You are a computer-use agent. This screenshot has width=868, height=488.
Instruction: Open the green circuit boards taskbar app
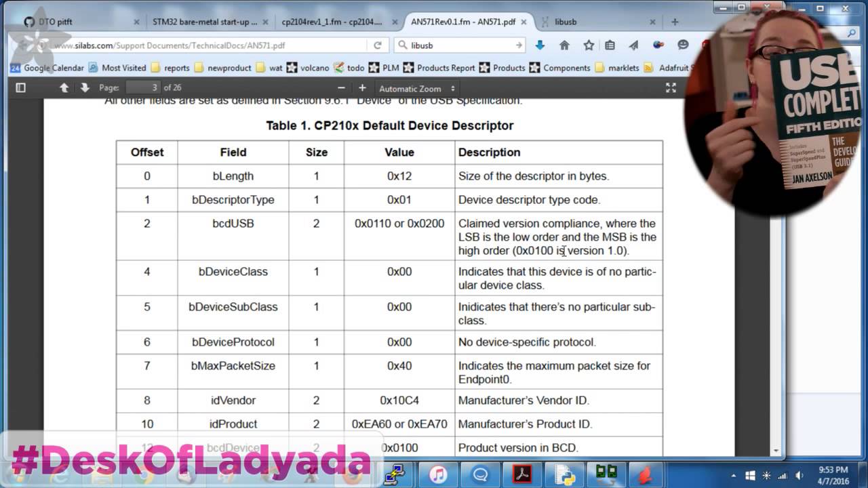[x=606, y=474]
